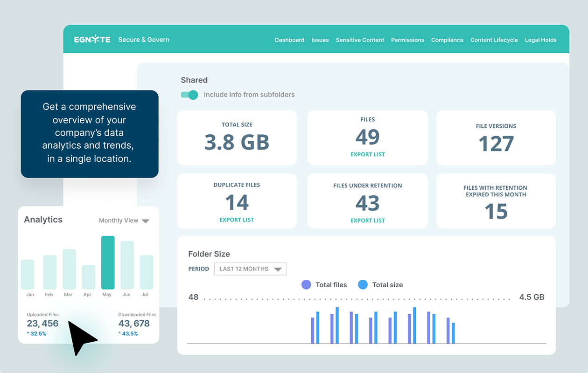Click the Total size legend circle
The height and width of the screenshot is (373, 588).
(363, 284)
